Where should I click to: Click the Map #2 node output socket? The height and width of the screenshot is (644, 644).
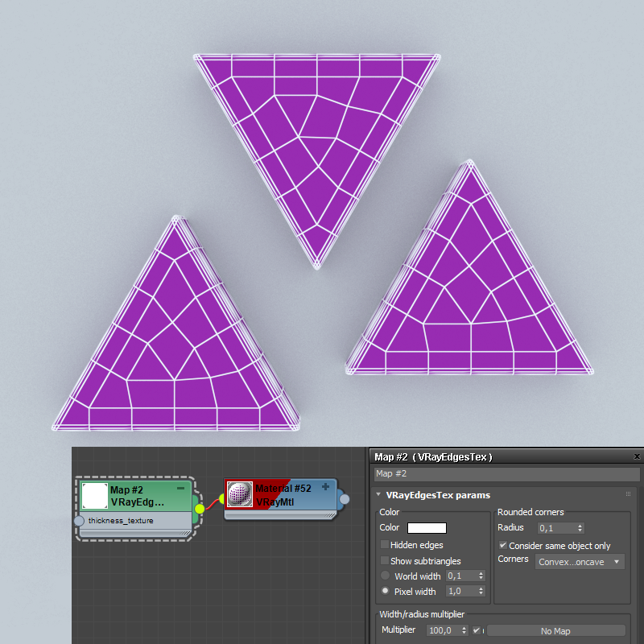[199, 509]
